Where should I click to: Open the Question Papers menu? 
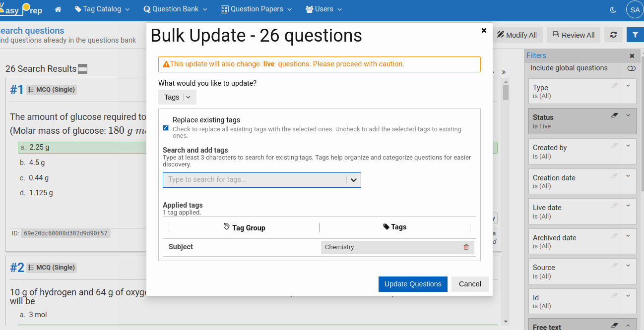click(256, 9)
